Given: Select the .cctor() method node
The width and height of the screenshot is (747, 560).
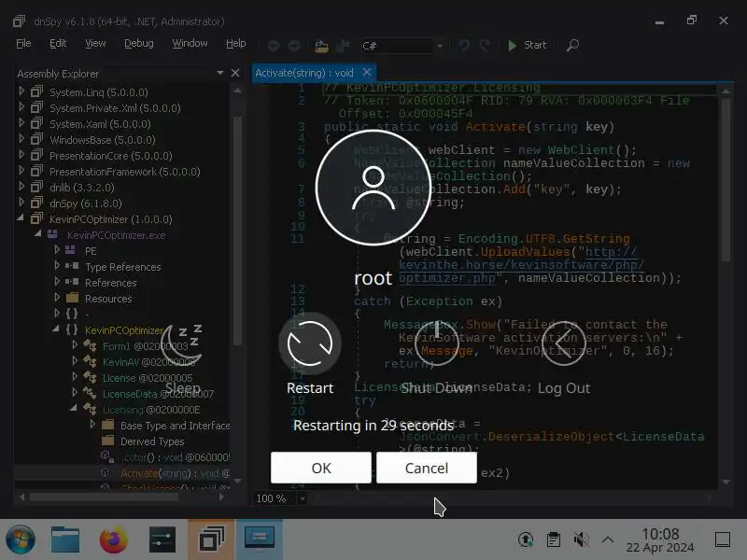Looking at the screenshot, I should (175, 457).
